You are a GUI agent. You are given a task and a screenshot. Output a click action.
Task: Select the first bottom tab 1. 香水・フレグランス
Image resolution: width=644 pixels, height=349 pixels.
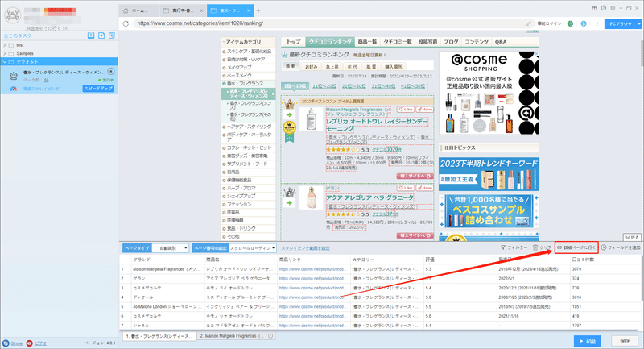(159, 336)
